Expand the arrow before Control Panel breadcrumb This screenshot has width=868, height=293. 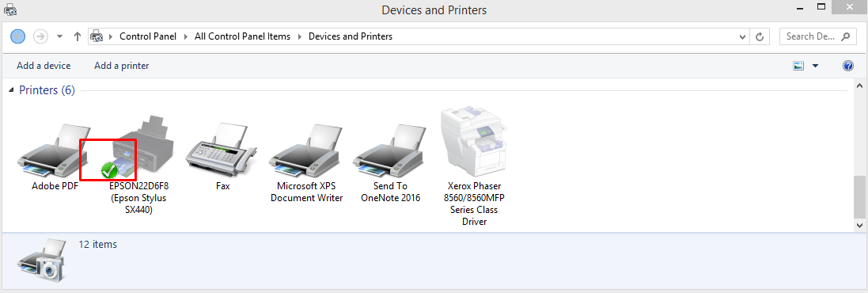click(112, 36)
